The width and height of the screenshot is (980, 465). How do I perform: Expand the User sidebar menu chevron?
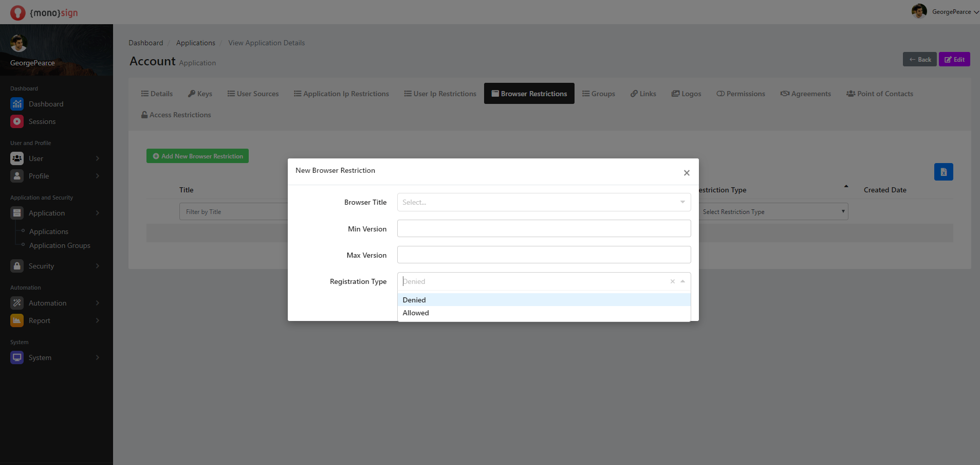[98, 158]
